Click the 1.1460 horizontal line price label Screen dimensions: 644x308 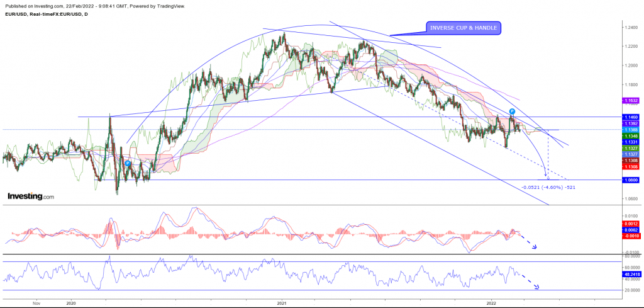tap(630, 117)
